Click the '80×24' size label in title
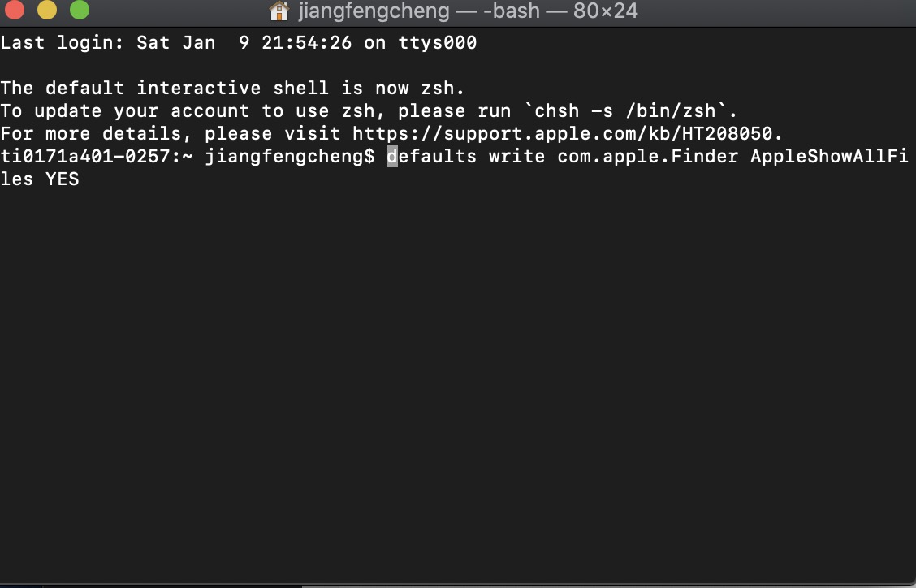This screenshot has height=588, width=916. 605,11
